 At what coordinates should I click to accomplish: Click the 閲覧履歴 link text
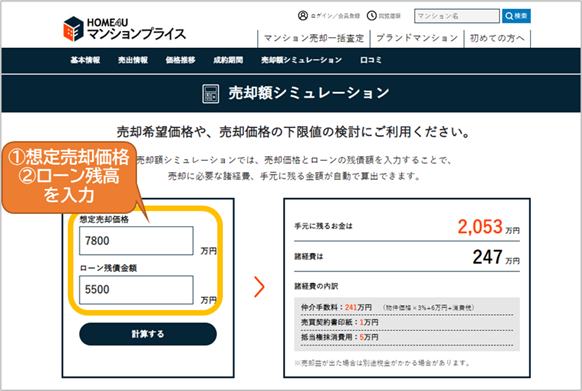tap(389, 16)
